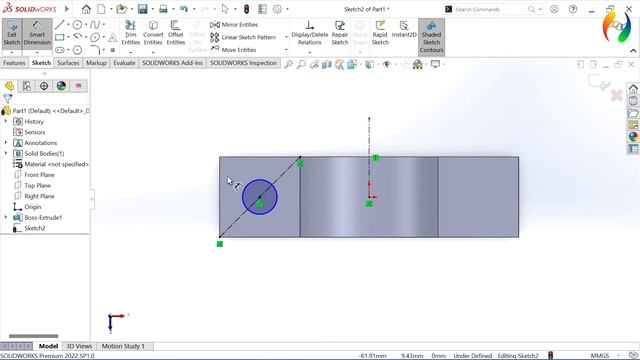Image resolution: width=640 pixels, height=360 pixels.
Task: Click the Undo icon
Action: pos(184,9)
